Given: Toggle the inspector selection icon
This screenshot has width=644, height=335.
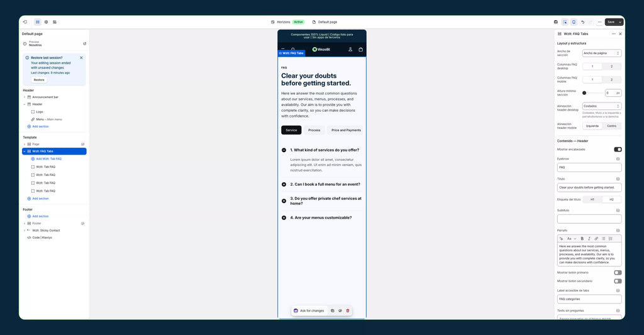Looking at the screenshot, I should [x=565, y=22].
